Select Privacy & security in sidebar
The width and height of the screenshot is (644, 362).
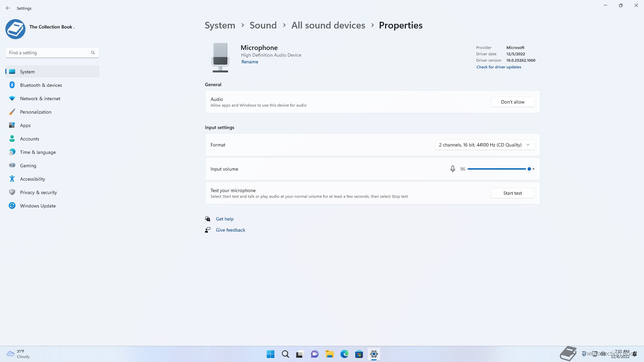coord(38,192)
